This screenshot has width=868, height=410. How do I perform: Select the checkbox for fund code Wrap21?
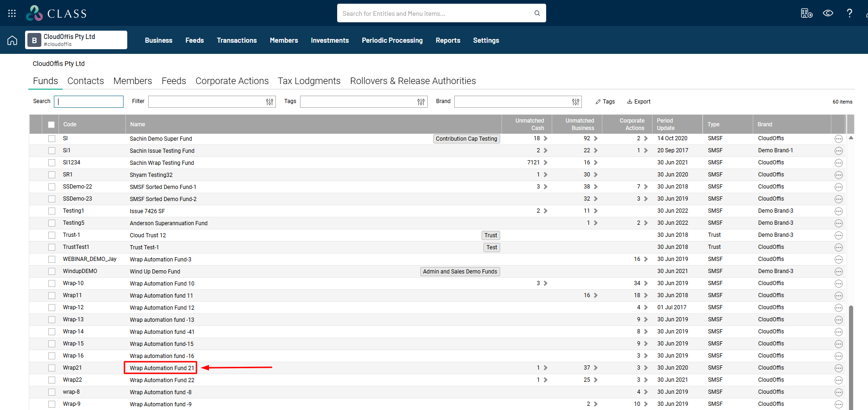tap(52, 368)
